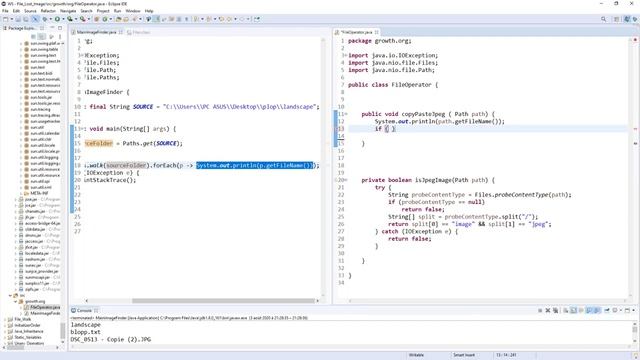Click the Clear Console icon
The height and width of the screenshot is (360, 640).
point(566,310)
